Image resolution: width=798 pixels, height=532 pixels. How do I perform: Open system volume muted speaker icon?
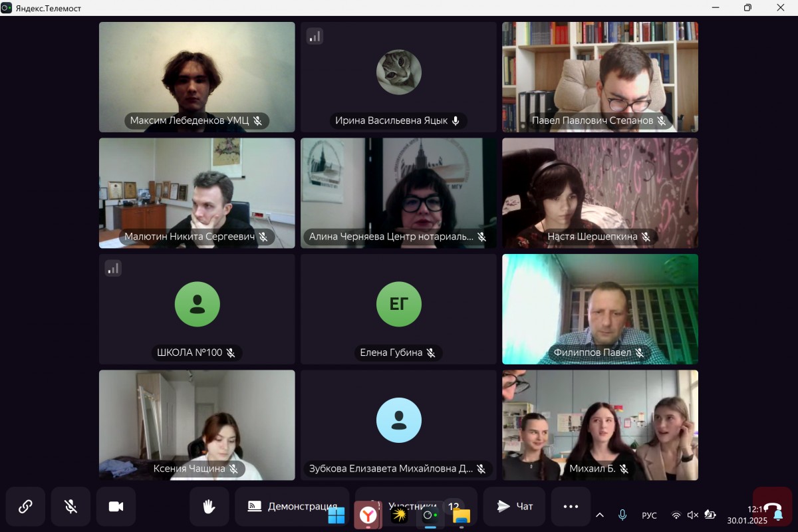point(692,515)
